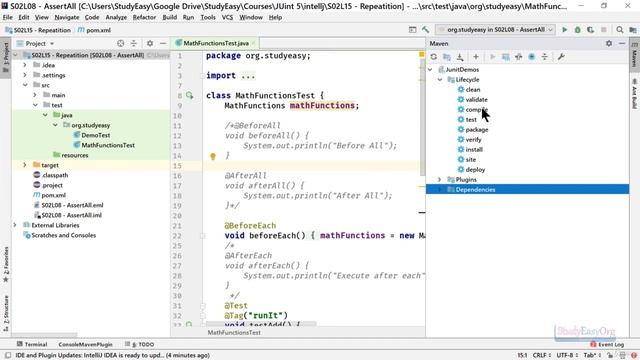Collapse the src folder
The width and height of the screenshot is (640, 360).
(x=25, y=85)
